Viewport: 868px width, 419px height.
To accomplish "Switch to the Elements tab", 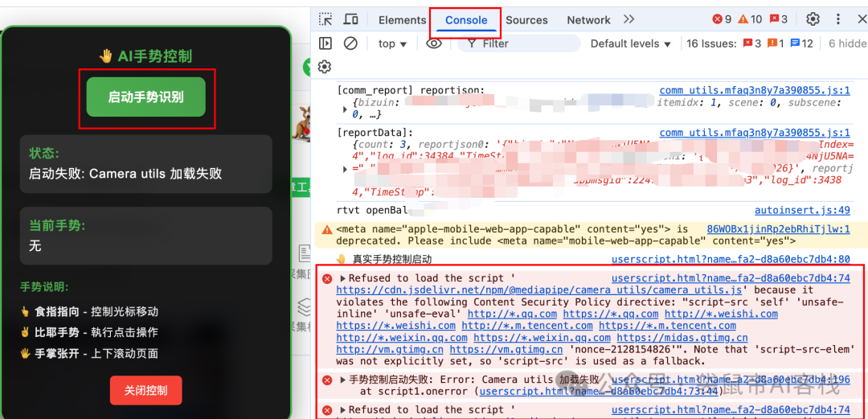I will coord(402,20).
